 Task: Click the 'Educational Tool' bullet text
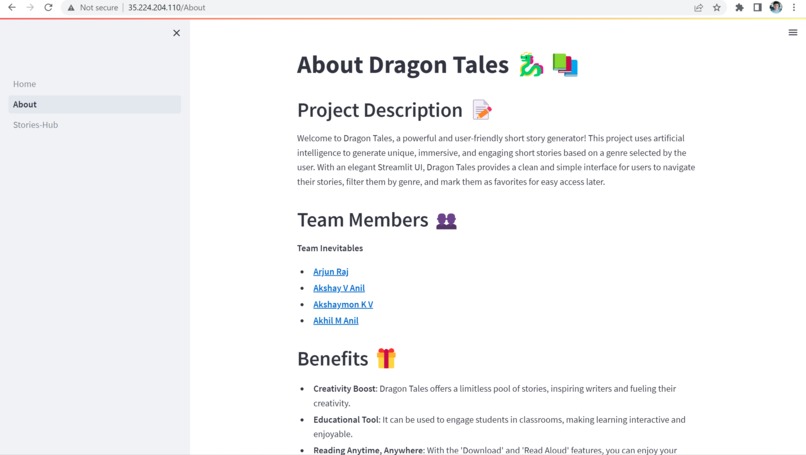[346, 420]
